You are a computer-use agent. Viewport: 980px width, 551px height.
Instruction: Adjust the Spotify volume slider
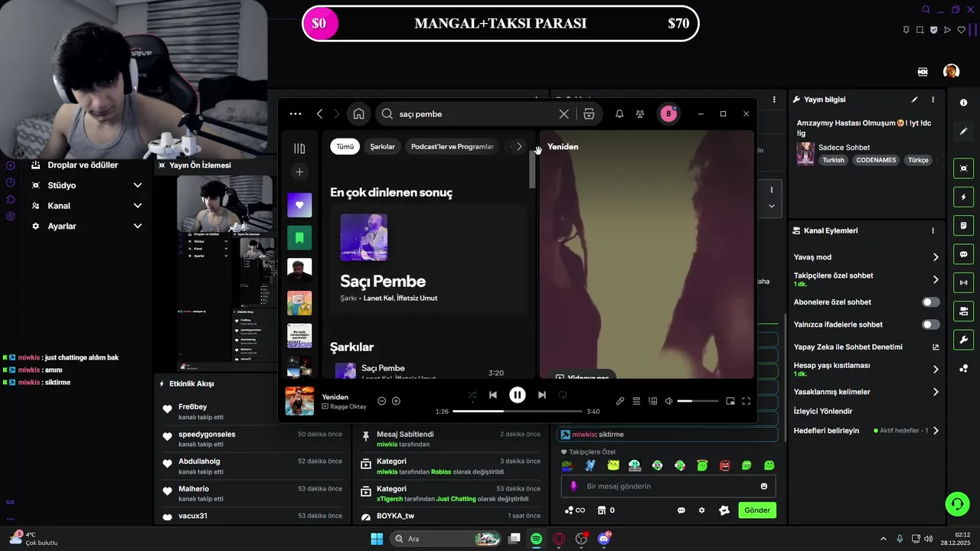697,401
